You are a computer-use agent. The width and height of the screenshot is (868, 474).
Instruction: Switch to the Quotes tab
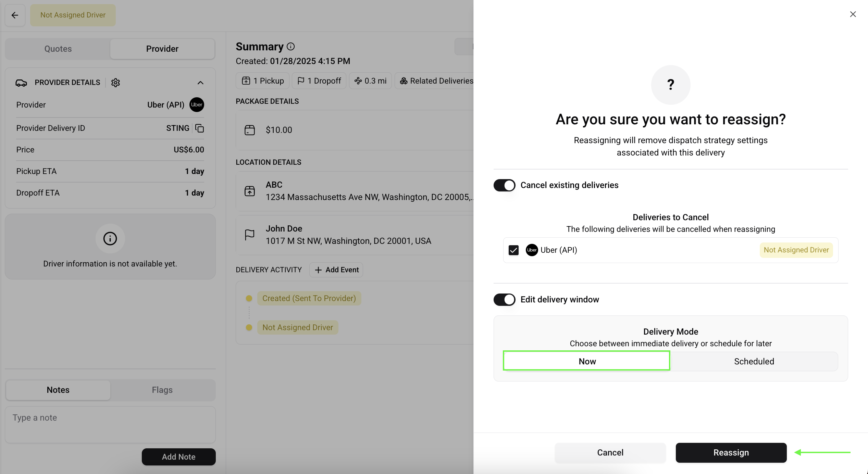tap(58, 49)
